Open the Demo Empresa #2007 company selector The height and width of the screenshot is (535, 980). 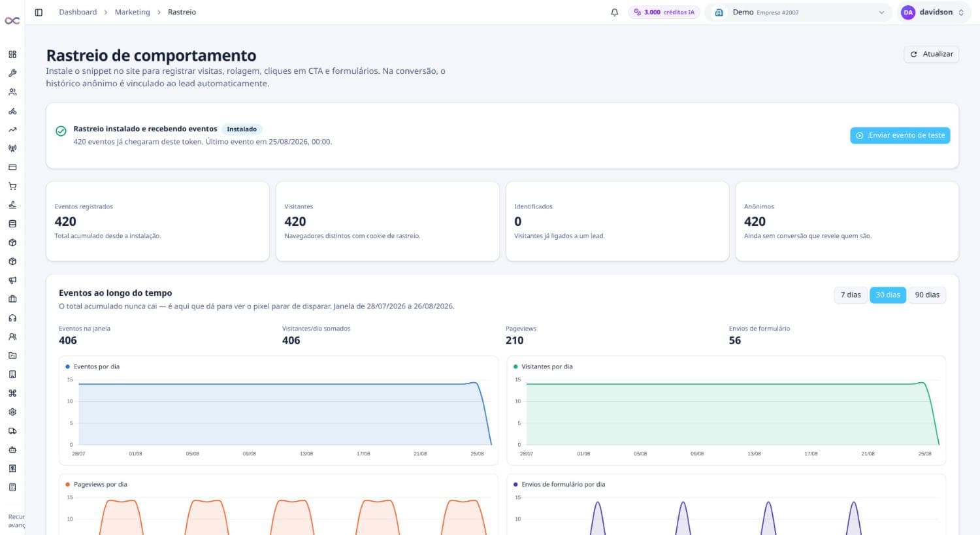(x=800, y=12)
